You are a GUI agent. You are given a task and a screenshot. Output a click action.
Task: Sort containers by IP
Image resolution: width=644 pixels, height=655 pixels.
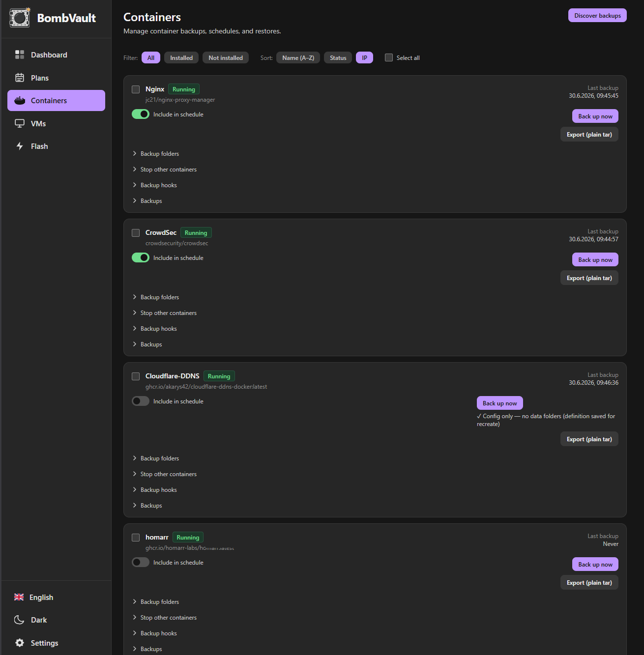click(x=364, y=57)
